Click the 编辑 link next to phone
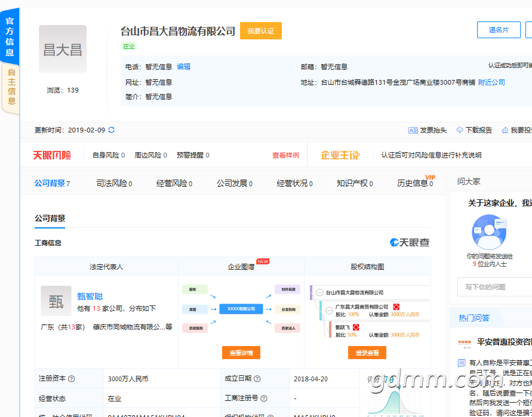The height and width of the screenshot is (417, 532). (183, 67)
